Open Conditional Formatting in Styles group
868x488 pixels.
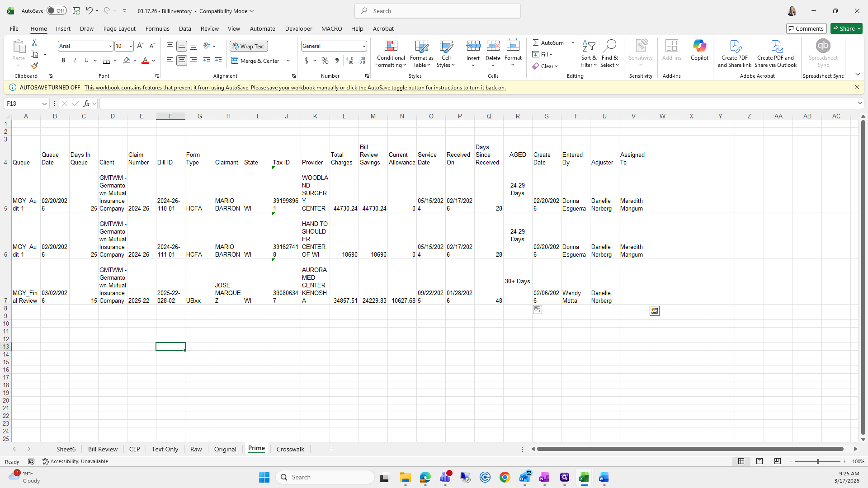click(391, 54)
